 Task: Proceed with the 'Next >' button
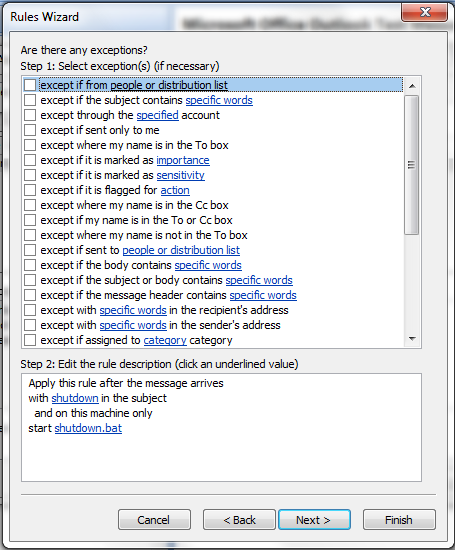(314, 519)
